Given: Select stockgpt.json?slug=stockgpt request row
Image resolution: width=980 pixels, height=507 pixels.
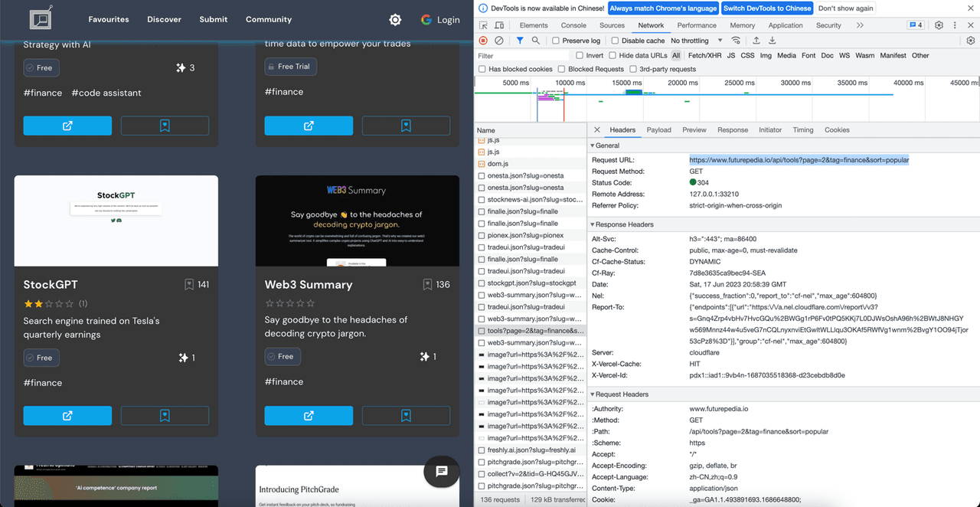Looking at the screenshot, I should tap(531, 283).
